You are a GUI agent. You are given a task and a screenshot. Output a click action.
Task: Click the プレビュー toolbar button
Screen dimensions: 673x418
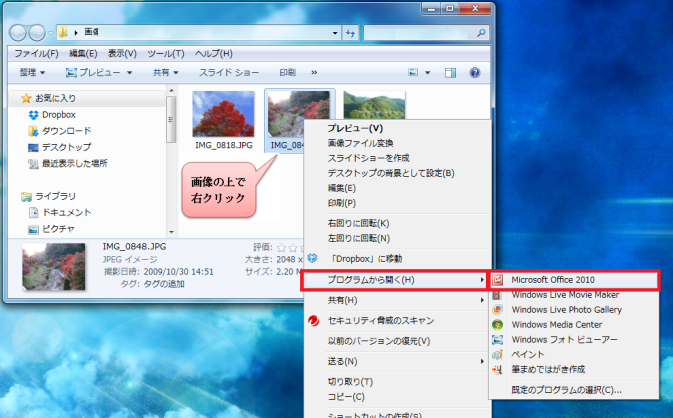click(94, 73)
